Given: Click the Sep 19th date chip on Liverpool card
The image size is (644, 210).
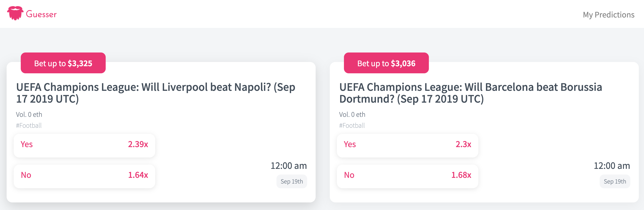Looking at the screenshot, I should (292, 181).
